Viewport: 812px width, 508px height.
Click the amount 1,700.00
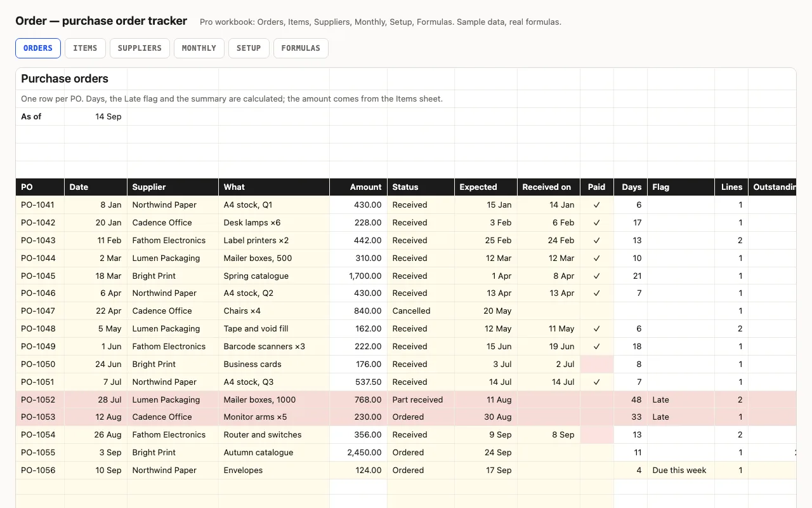(358, 276)
